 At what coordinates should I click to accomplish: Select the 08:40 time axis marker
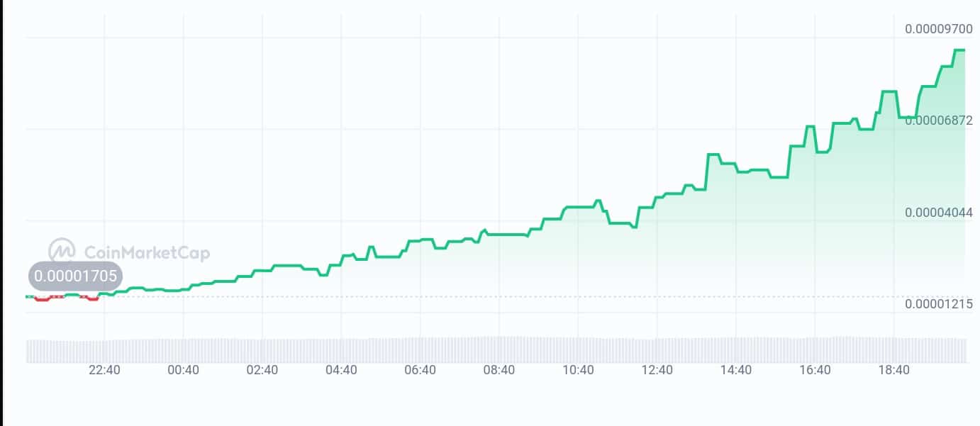pyautogui.click(x=499, y=370)
